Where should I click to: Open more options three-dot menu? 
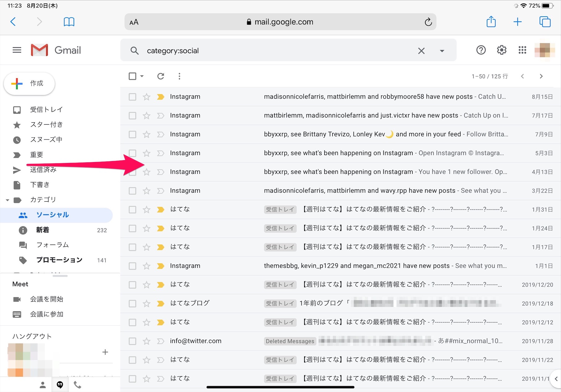pos(179,76)
